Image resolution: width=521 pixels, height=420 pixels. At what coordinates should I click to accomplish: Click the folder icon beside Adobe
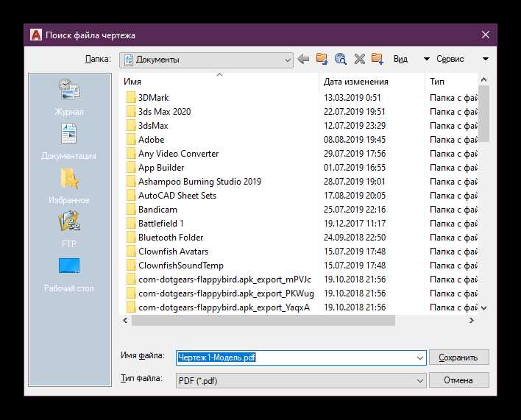(x=131, y=140)
